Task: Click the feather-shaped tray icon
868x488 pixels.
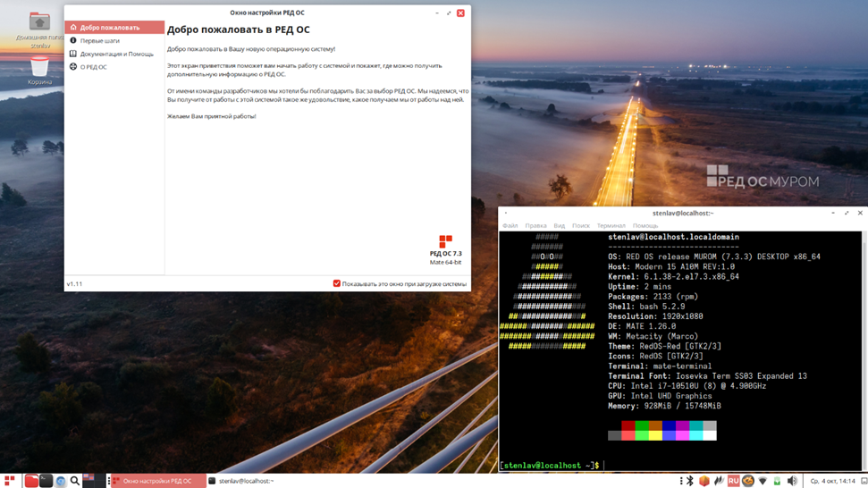Action: (719, 481)
